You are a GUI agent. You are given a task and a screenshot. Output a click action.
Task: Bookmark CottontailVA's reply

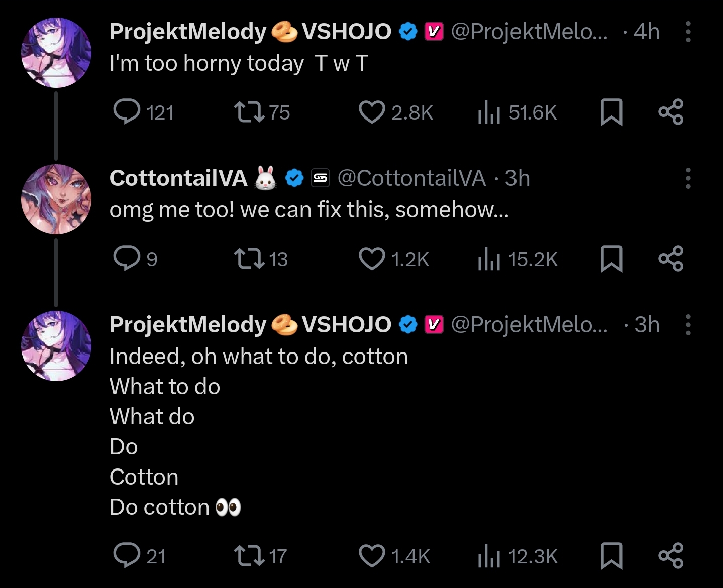click(611, 258)
